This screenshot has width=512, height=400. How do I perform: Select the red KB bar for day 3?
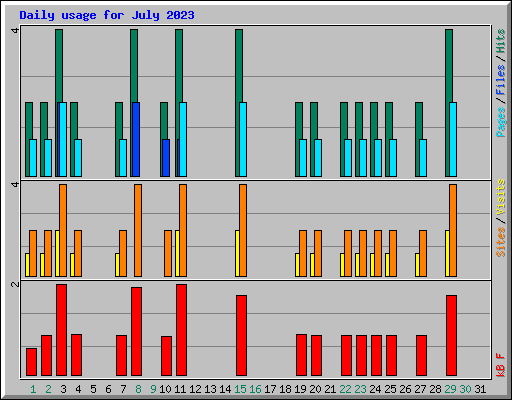[x=61, y=330]
